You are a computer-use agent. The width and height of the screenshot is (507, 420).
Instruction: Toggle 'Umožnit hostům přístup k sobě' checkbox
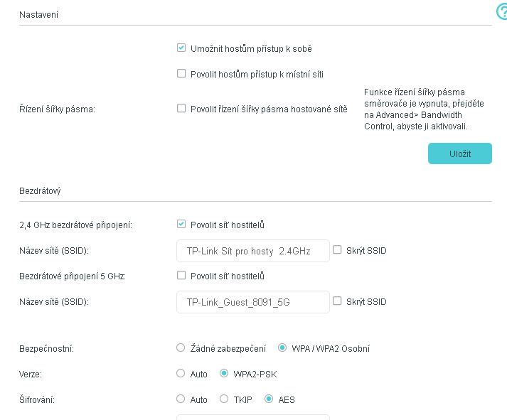click(181, 48)
